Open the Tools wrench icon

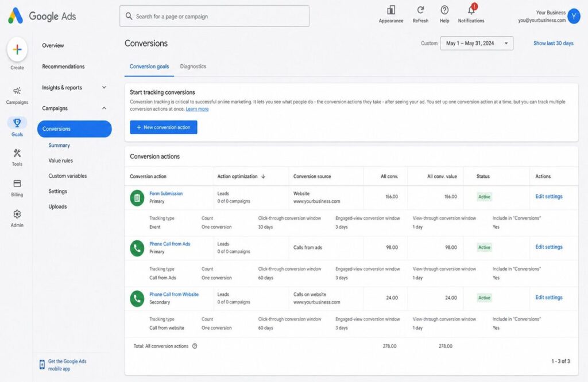17,153
